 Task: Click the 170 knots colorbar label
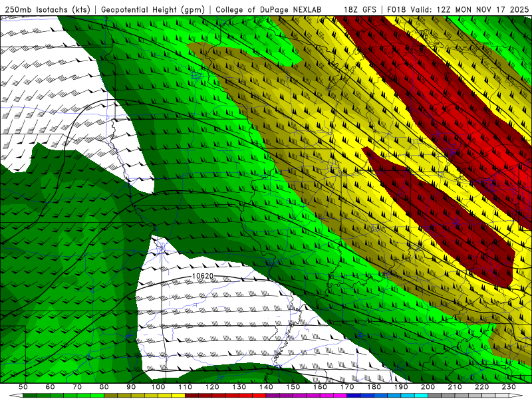pos(347,387)
